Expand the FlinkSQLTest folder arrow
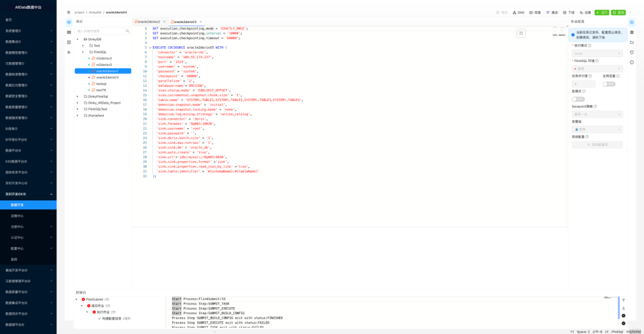644x334 pixels. pyautogui.click(x=77, y=109)
